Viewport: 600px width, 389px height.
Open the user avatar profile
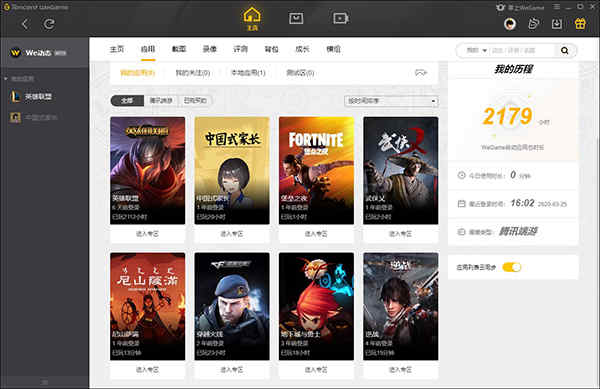[x=510, y=24]
